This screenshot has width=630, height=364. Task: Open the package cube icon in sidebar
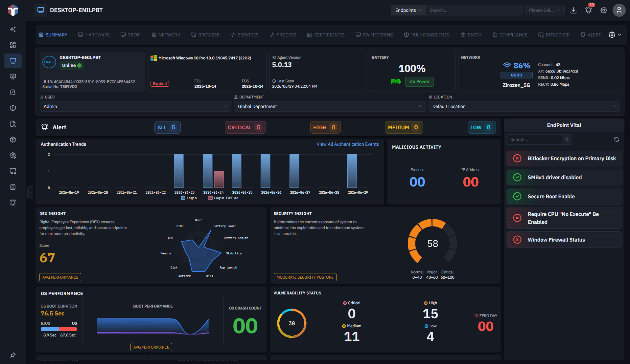[13, 139]
